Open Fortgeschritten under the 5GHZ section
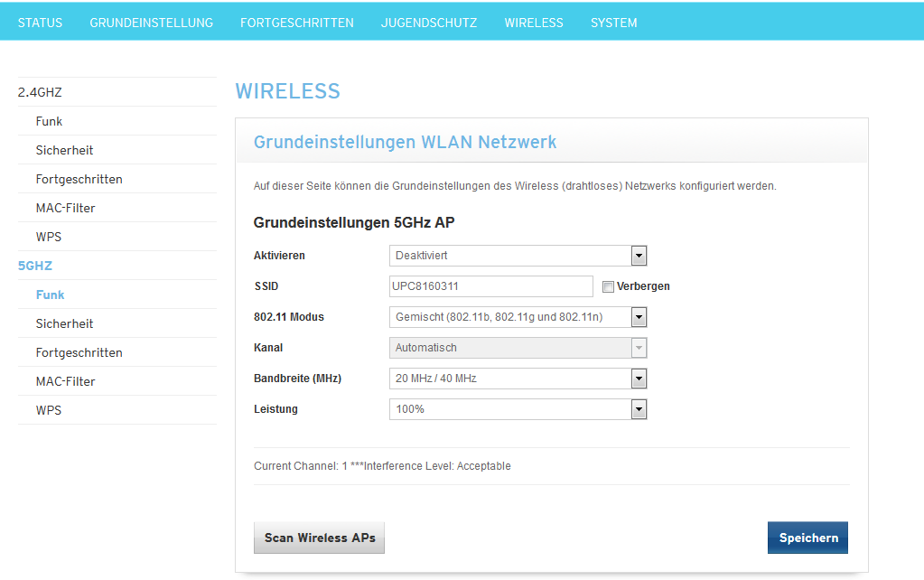 coord(79,352)
